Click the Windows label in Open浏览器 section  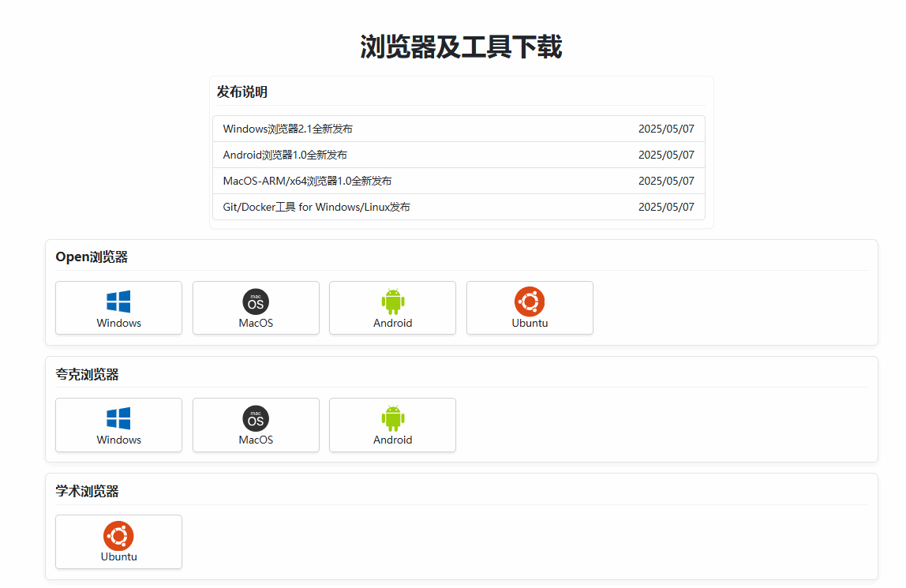point(118,323)
